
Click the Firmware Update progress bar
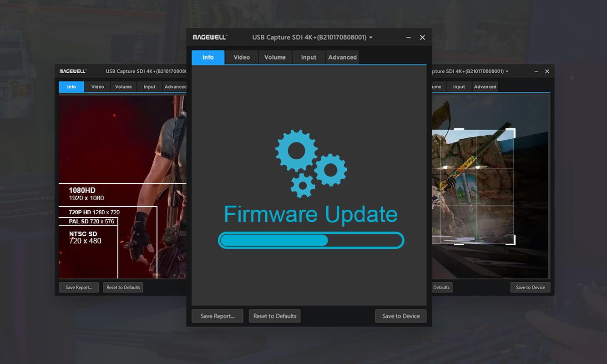click(x=311, y=240)
